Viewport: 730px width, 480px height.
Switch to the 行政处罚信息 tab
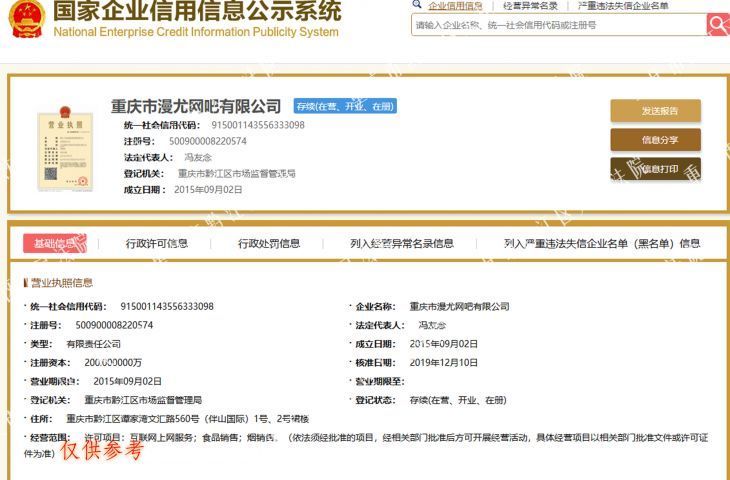coord(269,243)
